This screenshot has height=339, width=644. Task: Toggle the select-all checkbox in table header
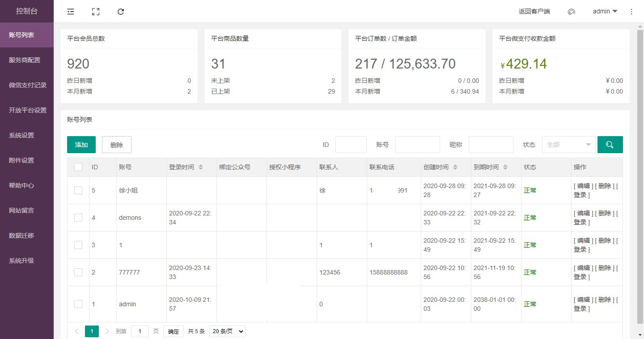78,167
